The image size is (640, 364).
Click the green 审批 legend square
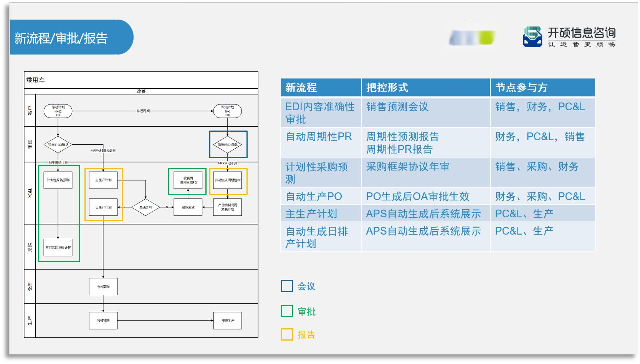click(287, 311)
